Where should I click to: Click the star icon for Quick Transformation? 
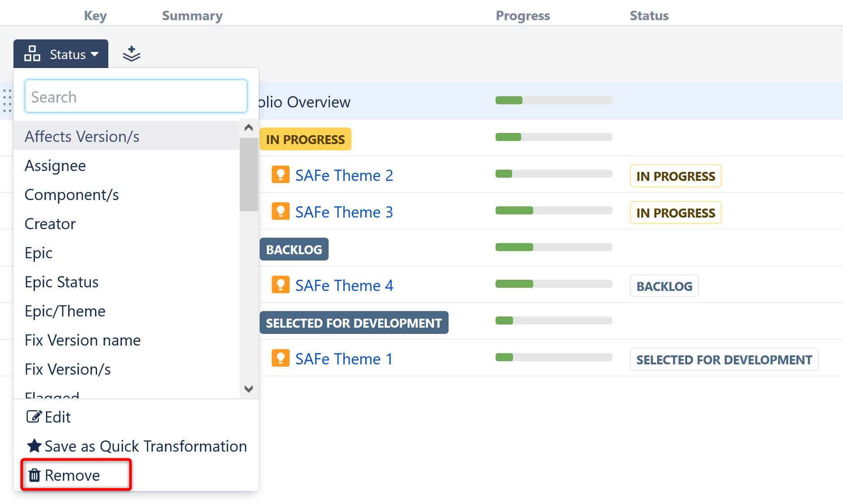(34, 446)
